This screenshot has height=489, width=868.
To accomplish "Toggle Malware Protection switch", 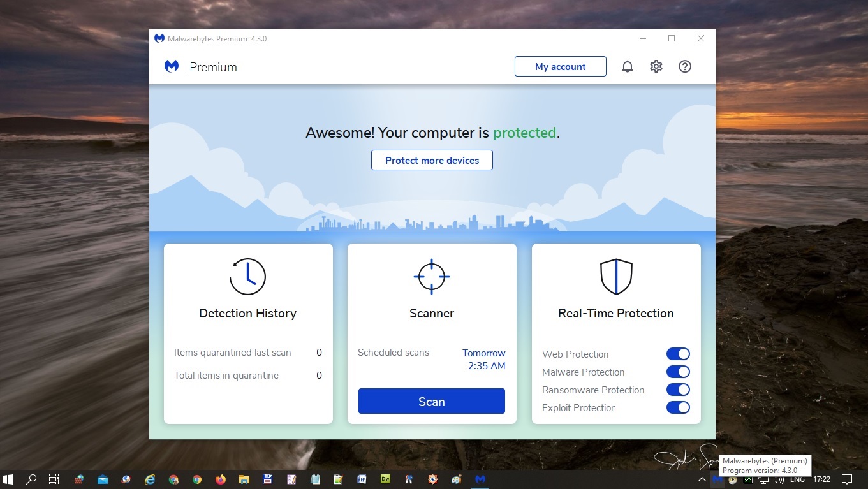I will pyautogui.click(x=678, y=372).
